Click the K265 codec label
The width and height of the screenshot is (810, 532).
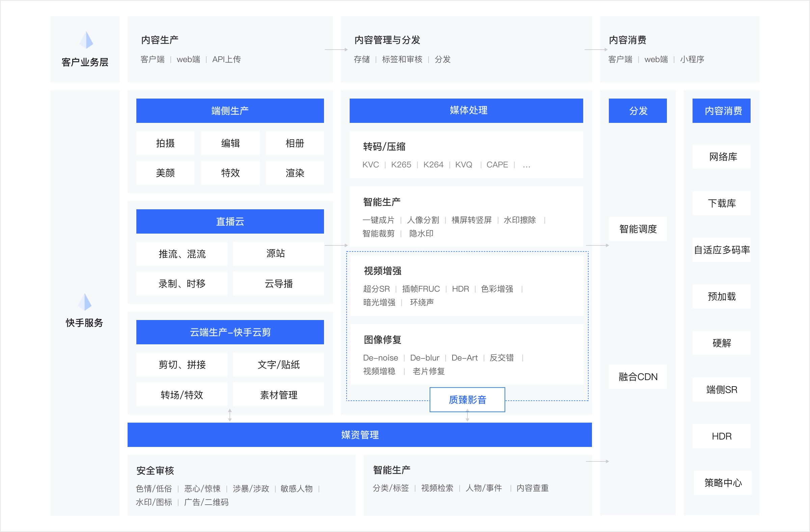[x=401, y=165]
